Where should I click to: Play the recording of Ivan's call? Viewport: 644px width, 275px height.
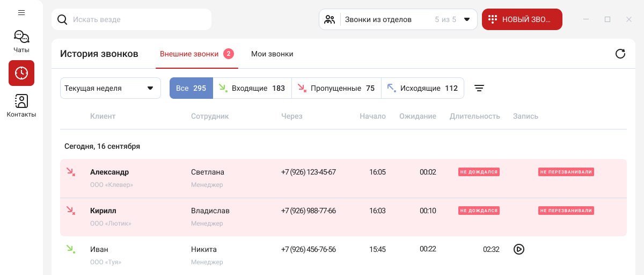(518, 249)
